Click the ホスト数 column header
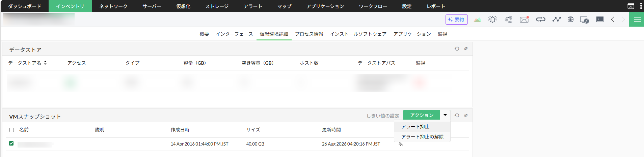Screen dimensions: 644x157 pos(309,63)
